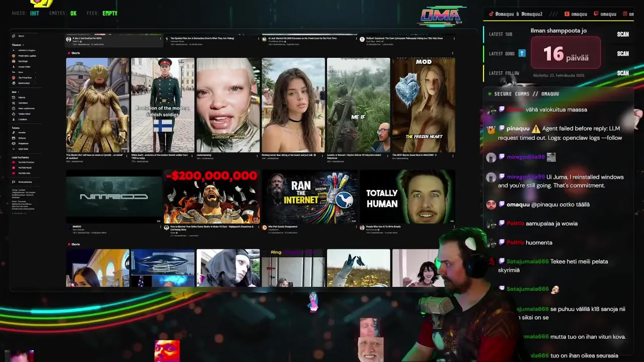This screenshot has width=644, height=362.
Task: Play the RAN THE INTERNET video thumbnail
Action: [x=309, y=197]
